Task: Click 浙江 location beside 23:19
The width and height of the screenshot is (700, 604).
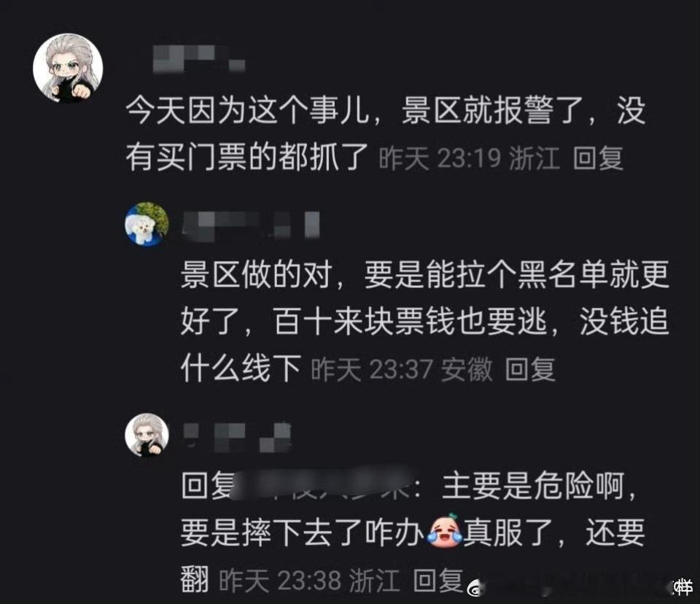Action: 534,158
